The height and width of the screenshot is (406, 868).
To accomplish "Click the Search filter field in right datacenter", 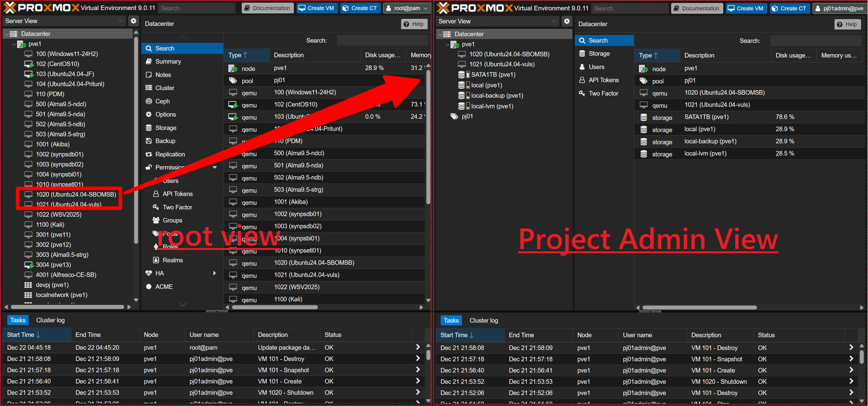I will tap(815, 41).
